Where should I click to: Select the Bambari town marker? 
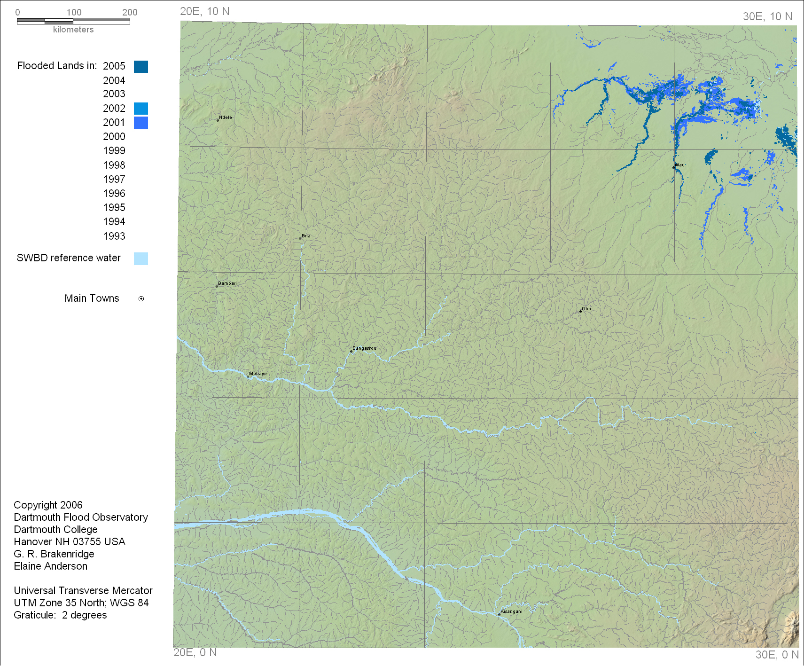coord(217,286)
